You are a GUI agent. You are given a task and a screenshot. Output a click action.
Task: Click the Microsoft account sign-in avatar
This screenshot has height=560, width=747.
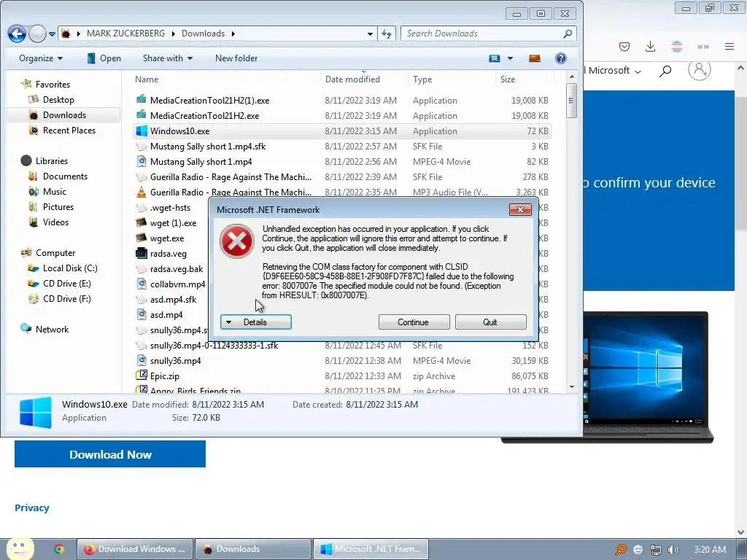700,70
